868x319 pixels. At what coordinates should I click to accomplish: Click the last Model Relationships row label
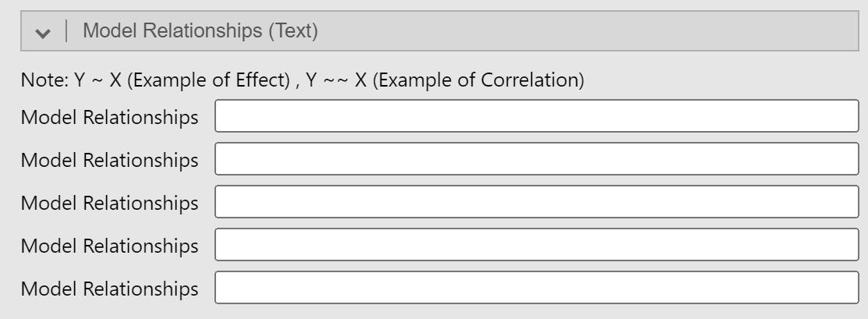109,289
